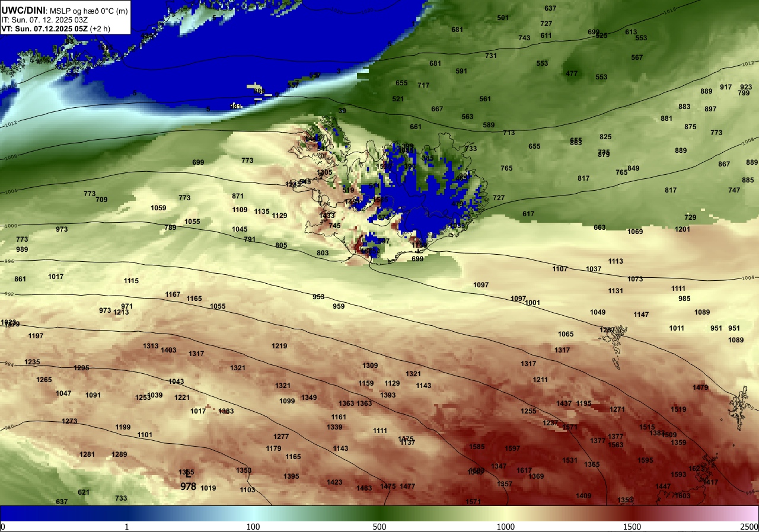
Task: Click the height value 747
Action: (x=734, y=190)
